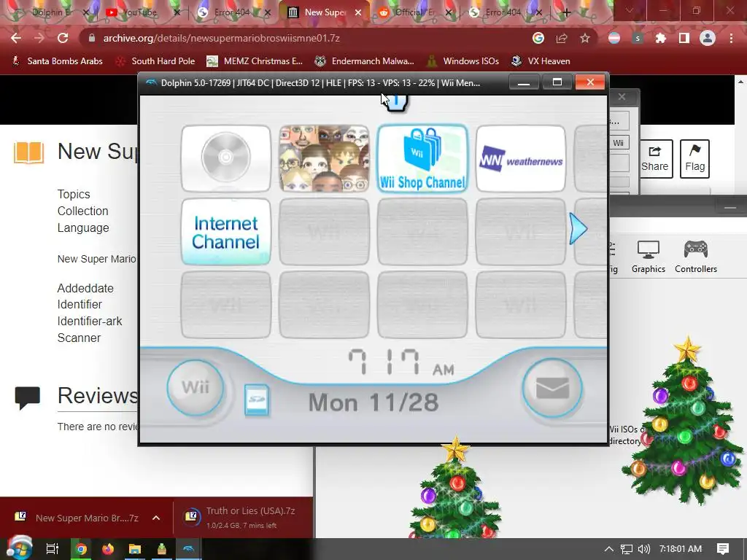This screenshot has width=747, height=560.
Task: Open South Hard Pole bookmark
Action: (x=156, y=61)
